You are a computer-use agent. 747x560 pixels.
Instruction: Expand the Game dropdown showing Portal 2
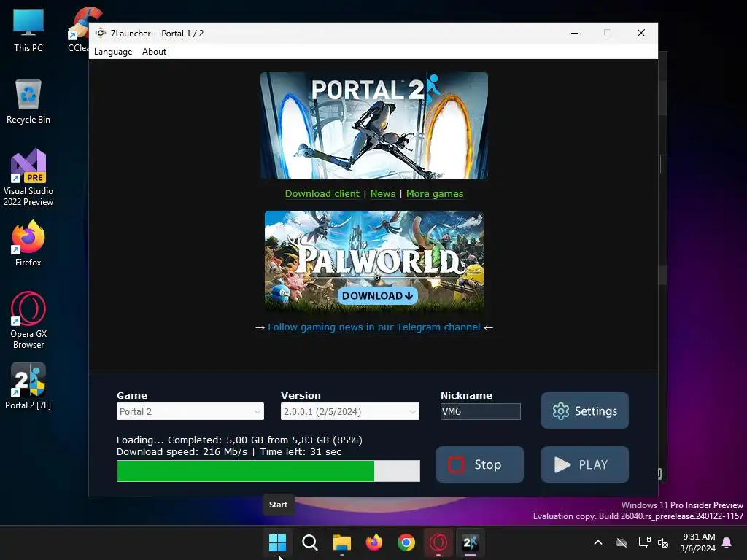coord(190,411)
